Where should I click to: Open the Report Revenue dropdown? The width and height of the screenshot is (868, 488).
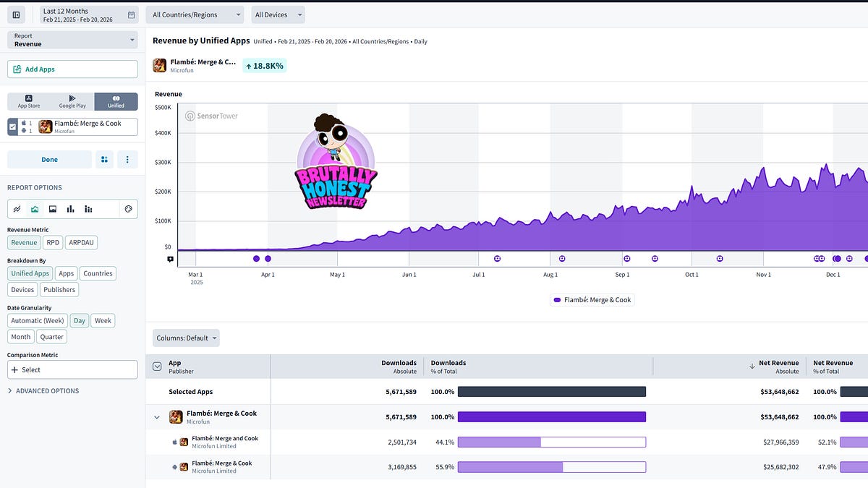[x=72, y=40]
